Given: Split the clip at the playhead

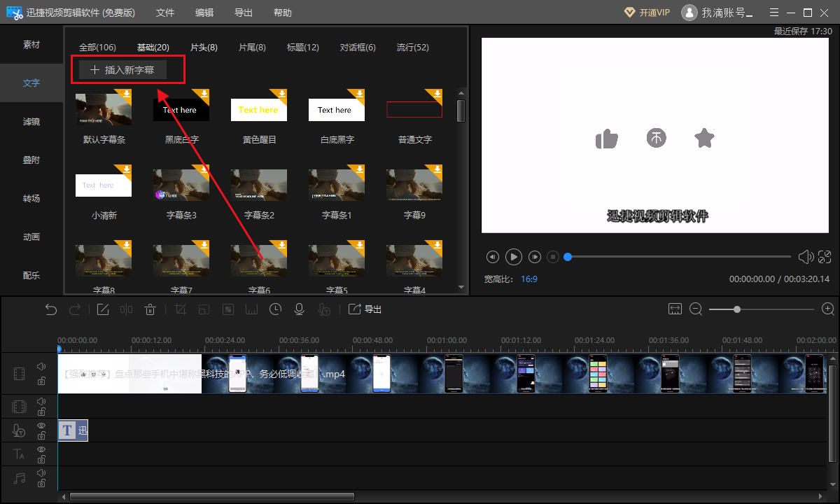Looking at the screenshot, I should (x=127, y=309).
